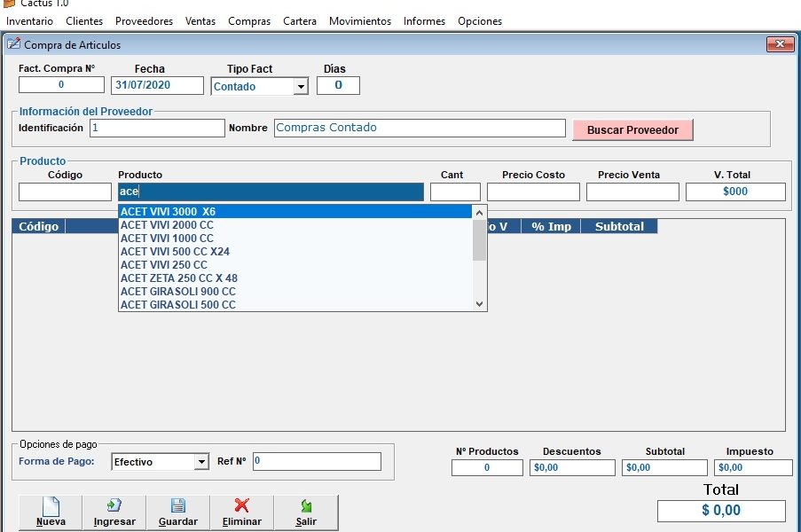The height and width of the screenshot is (532, 801).
Task: Click the Cant quantity input field
Action: click(x=455, y=192)
